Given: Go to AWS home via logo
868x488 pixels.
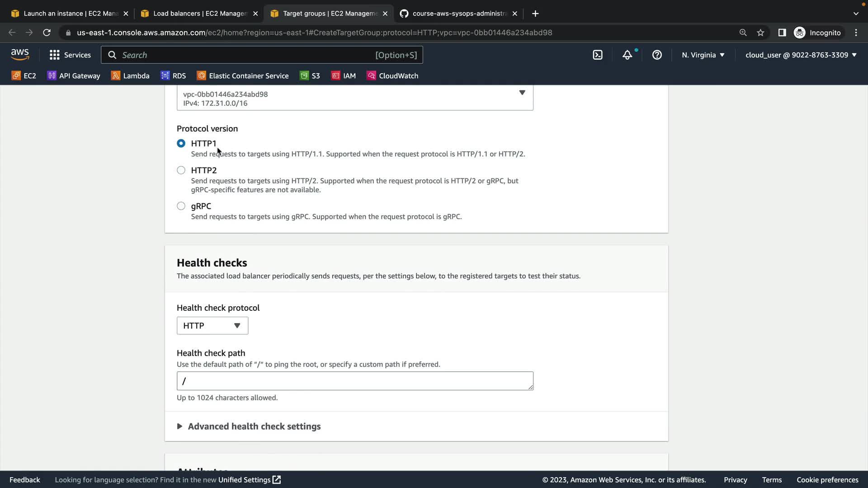Looking at the screenshot, I should point(20,55).
